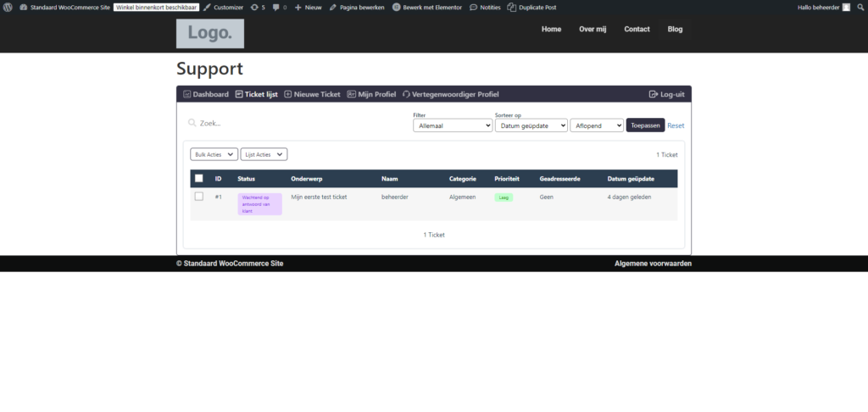Go to Home in site navigation
The height and width of the screenshot is (412, 868).
[x=551, y=30]
